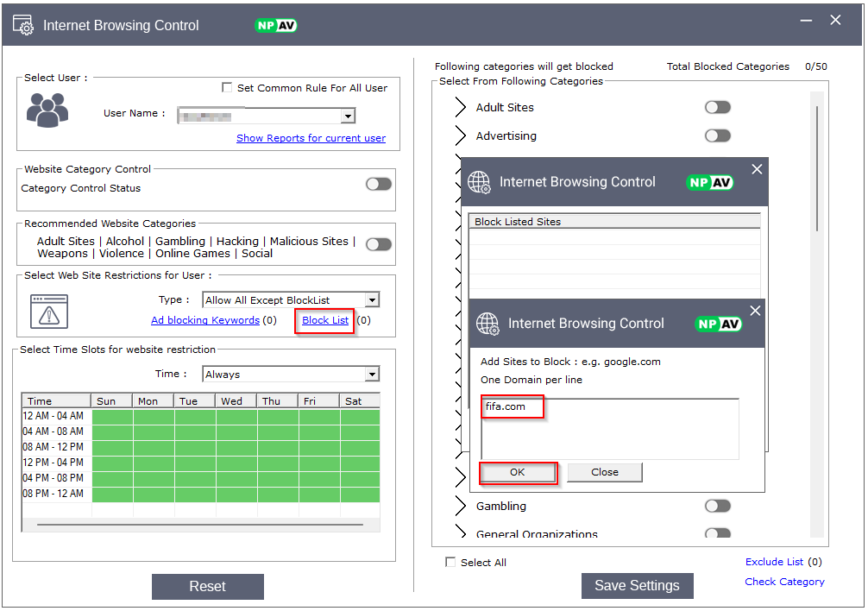868x611 pixels.
Task: Close the Add Sites to Block dialog
Action: [x=755, y=311]
